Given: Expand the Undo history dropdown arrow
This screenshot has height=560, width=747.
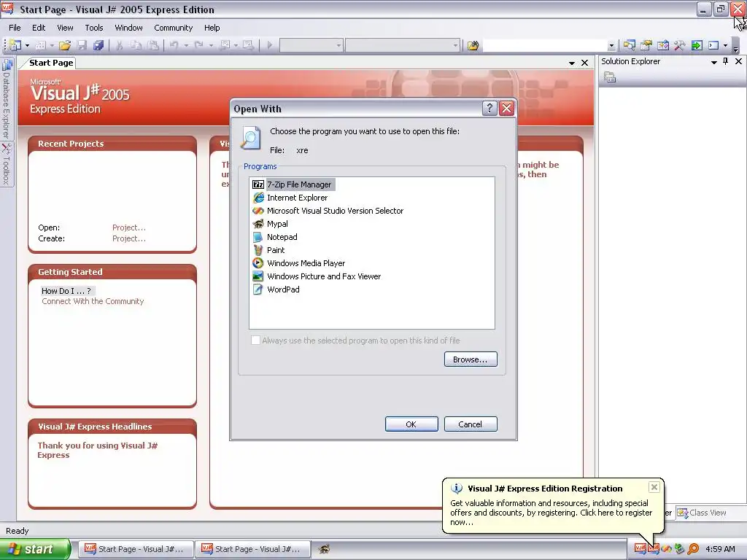Looking at the screenshot, I should (186, 46).
